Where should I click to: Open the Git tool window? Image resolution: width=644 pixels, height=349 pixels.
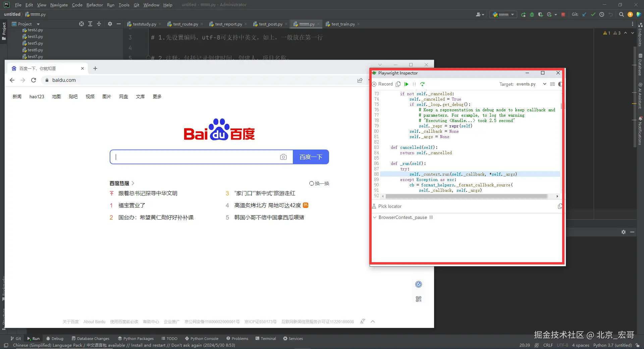(15, 339)
